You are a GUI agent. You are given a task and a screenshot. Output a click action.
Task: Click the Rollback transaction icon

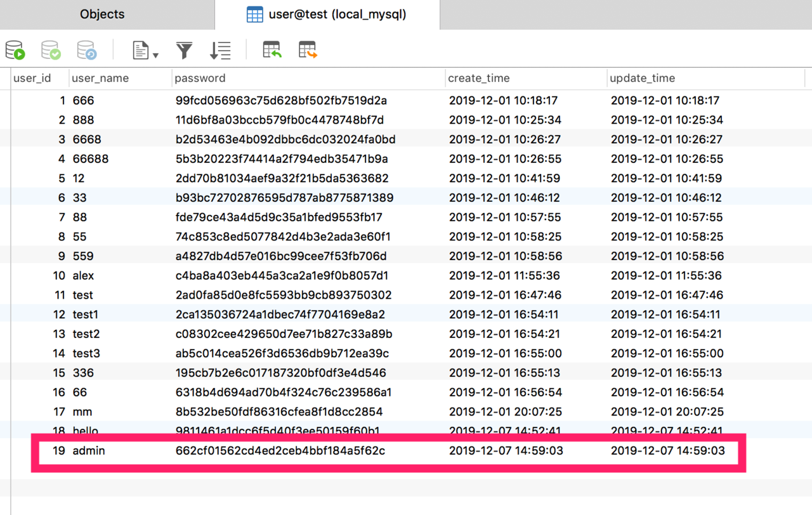point(86,50)
